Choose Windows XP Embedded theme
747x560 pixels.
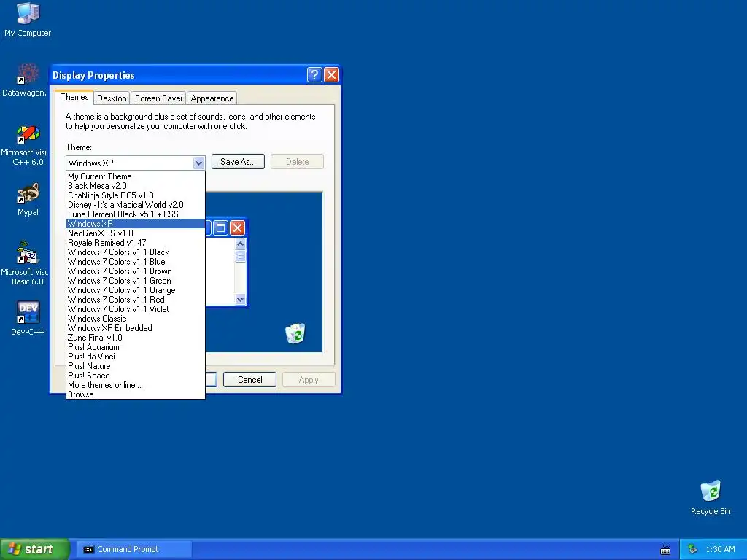point(135,328)
